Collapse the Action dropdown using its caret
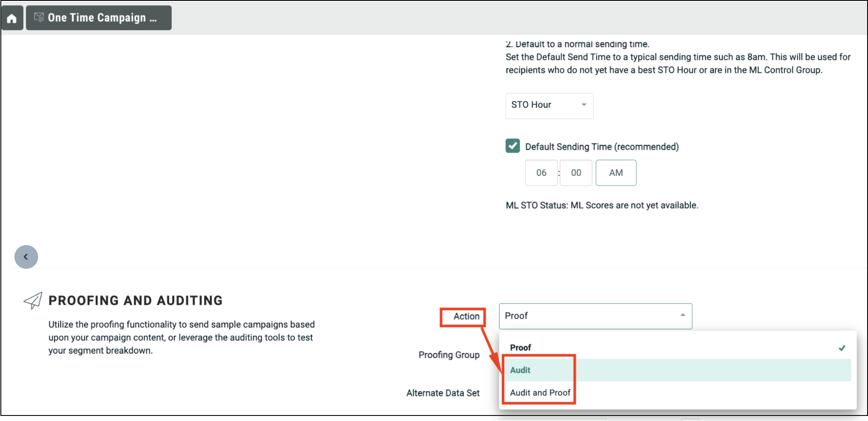 point(682,315)
